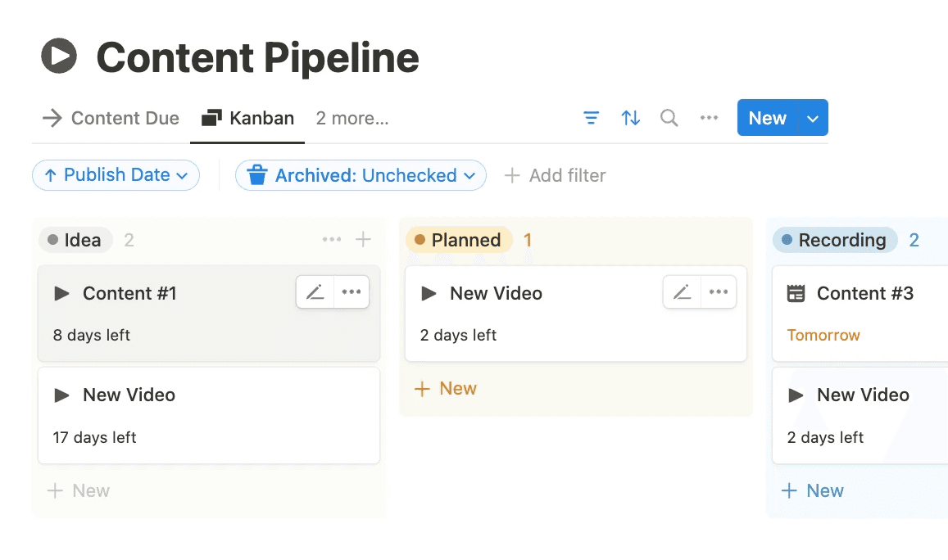This screenshot has height=560, width=948.
Task: Open the Publish Date sort dropdown
Action: pos(116,175)
